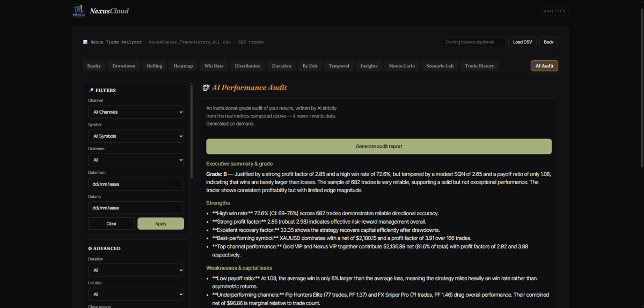Click the AI Performance Audit heading

pos(250,87)
